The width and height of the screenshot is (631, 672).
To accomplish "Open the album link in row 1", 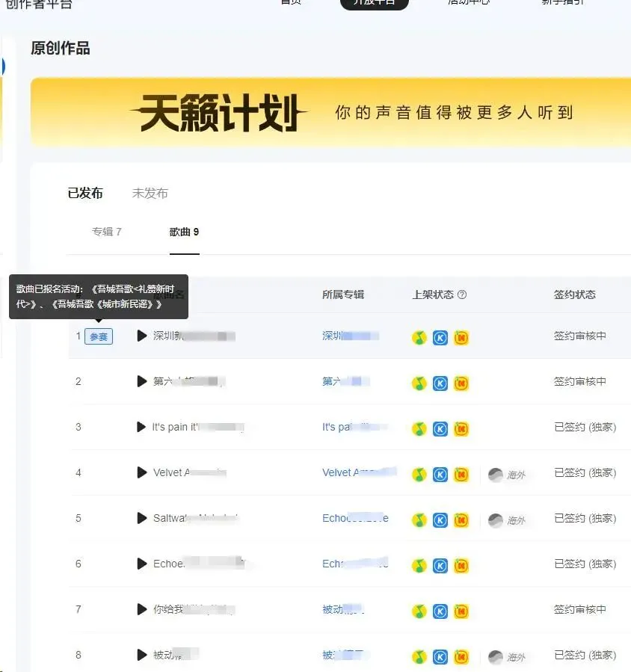I will tap(350, 336).
